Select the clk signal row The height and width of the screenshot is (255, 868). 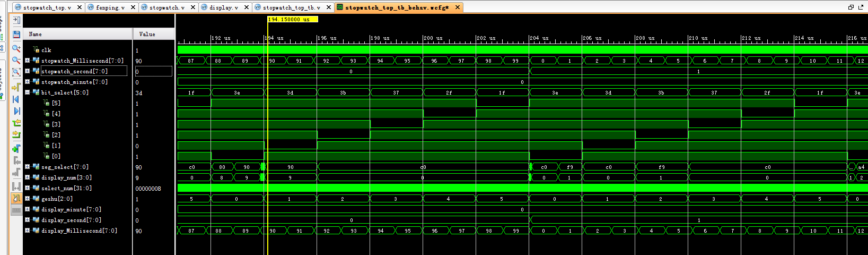(x=46, y=50)
